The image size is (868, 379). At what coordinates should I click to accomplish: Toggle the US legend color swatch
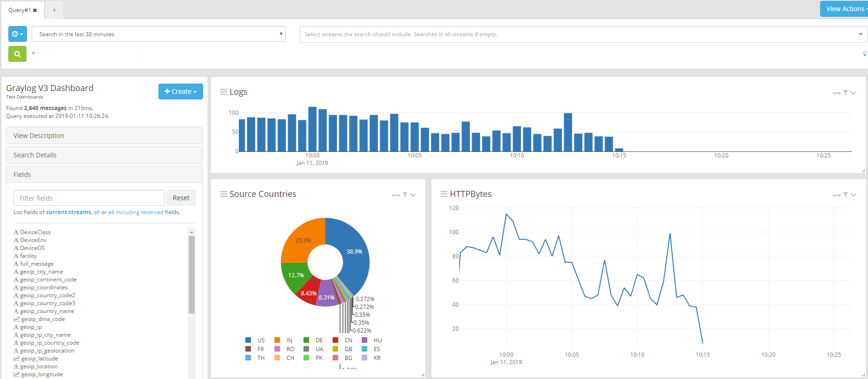coord(248,340)
